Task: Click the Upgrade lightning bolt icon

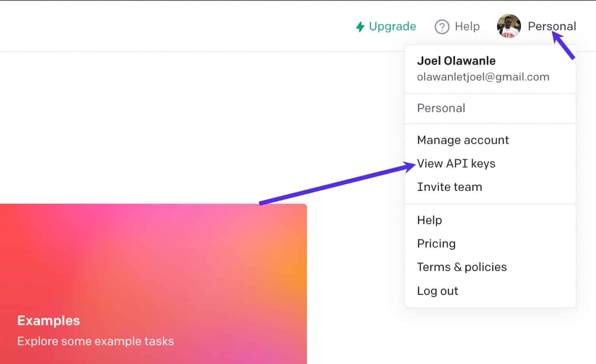Action: coord(360,26)
